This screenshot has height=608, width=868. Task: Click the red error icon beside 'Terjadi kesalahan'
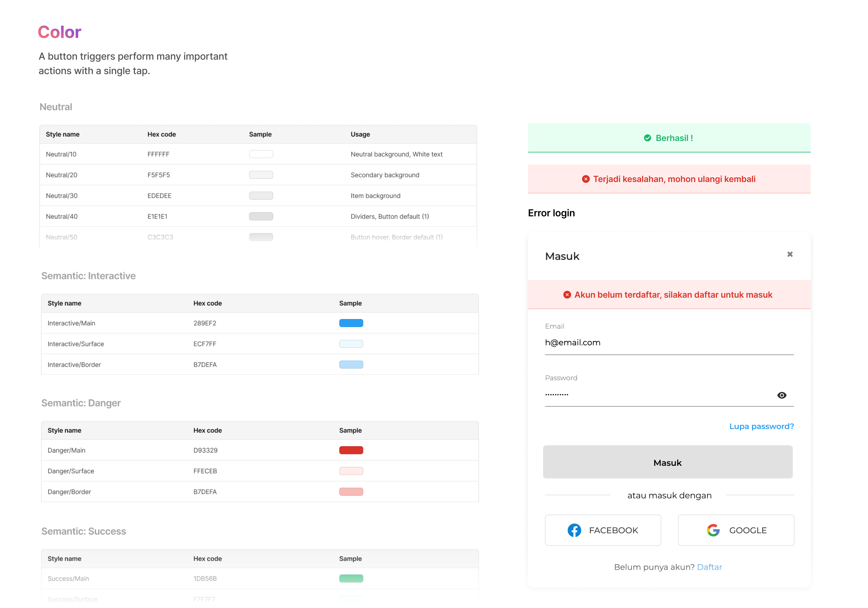[586, 179]
